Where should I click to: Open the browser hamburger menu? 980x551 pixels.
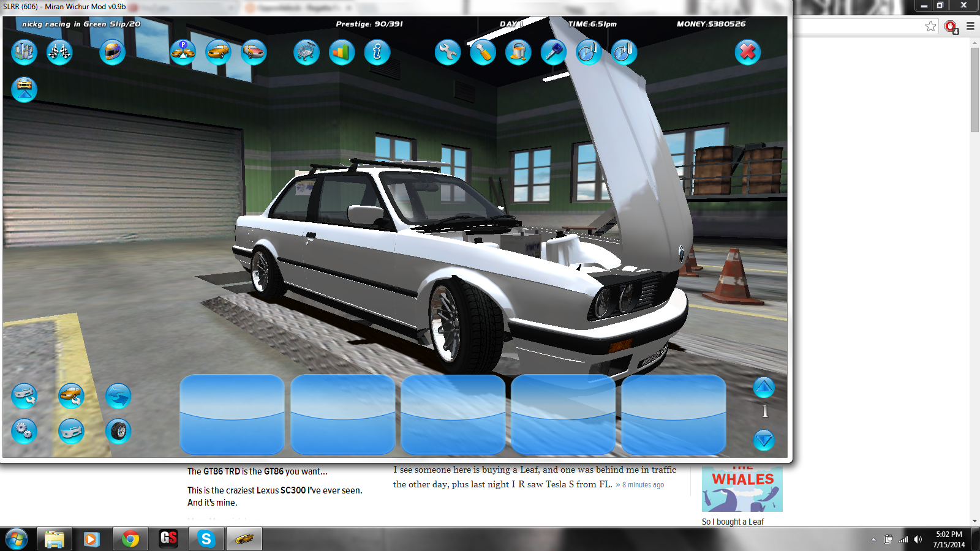[x=970, y=26]
